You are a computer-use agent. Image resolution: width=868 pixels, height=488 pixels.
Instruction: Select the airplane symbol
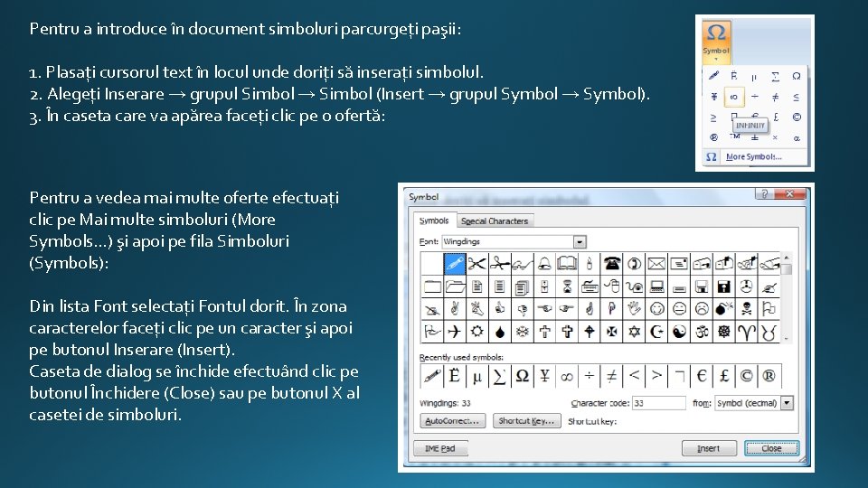(x=455, y=332)
